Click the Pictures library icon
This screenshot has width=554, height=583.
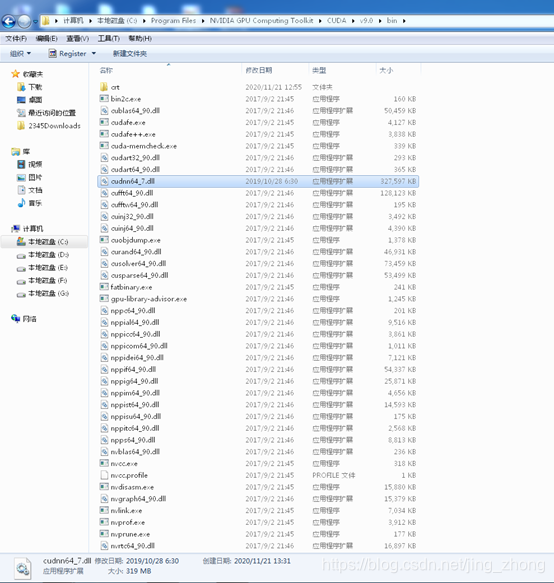pyautogui.click(x=21, y=177)
